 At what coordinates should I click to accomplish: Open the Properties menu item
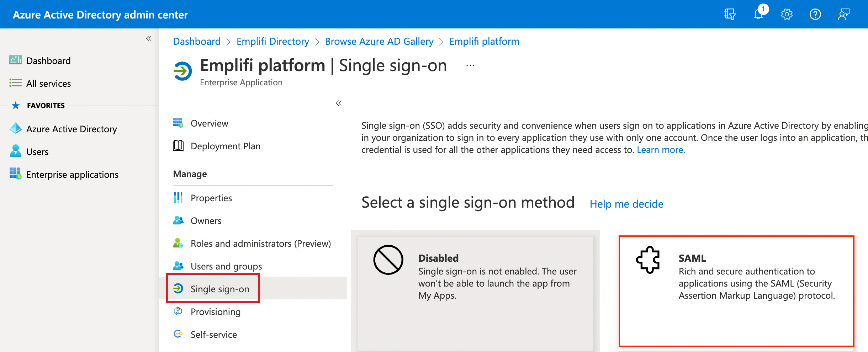[211, 198]
